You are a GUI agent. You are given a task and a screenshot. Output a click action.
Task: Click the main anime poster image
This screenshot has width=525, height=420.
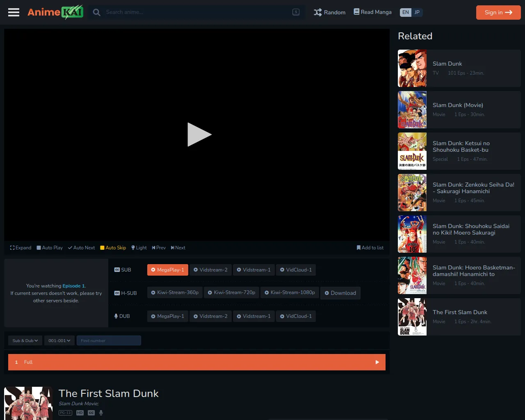coord(28,403)
